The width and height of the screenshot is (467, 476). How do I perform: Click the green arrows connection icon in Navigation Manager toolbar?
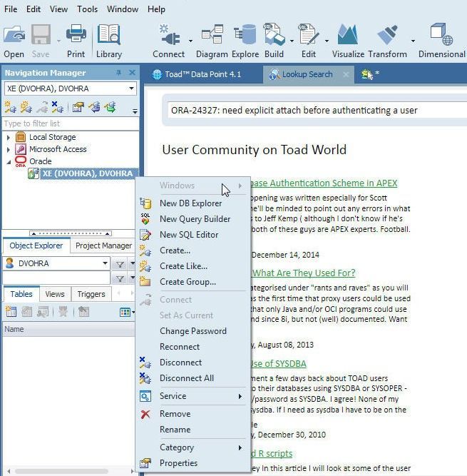[111, 107]
